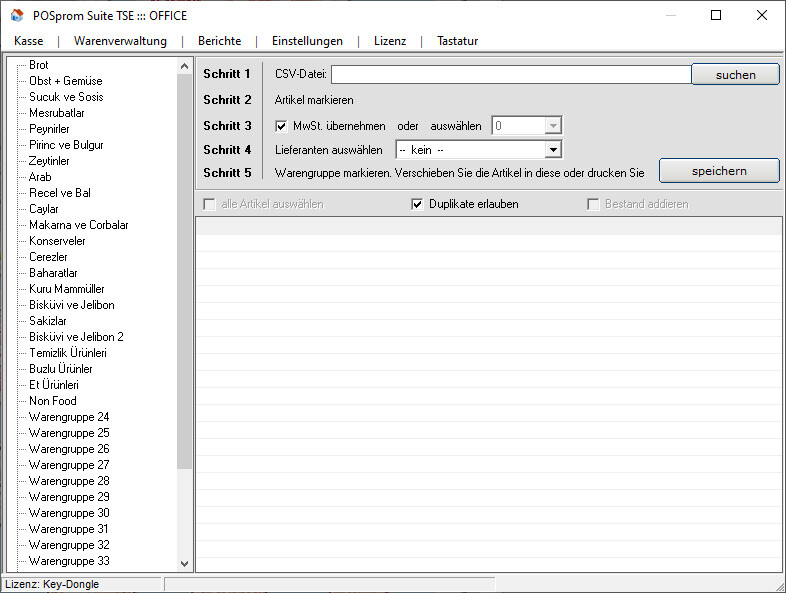Select the Sucuk ve Sosis category
Viewport: 786px width, 593px height.
66,97
